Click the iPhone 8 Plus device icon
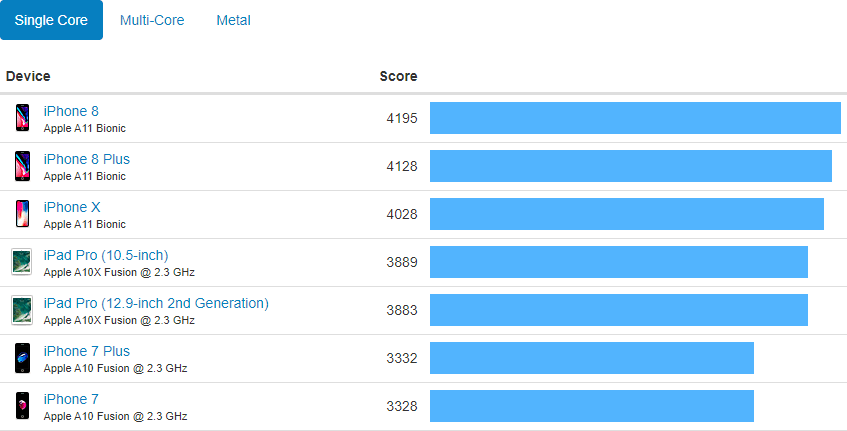The width and height of the screenshot is (847, 431). point(22,166)
